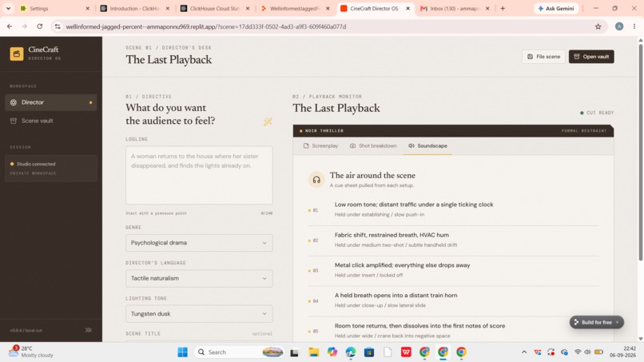Screen dimensions: 644x362
Task: Expand the Genre dropdown showing Psychological drama
Action: point(199,243)
